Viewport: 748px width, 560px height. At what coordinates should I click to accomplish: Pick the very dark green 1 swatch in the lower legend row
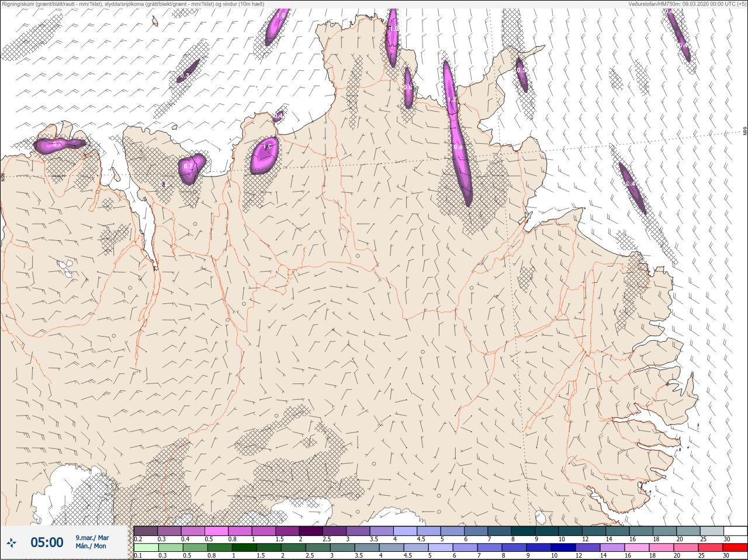click(x=244, y=548)
